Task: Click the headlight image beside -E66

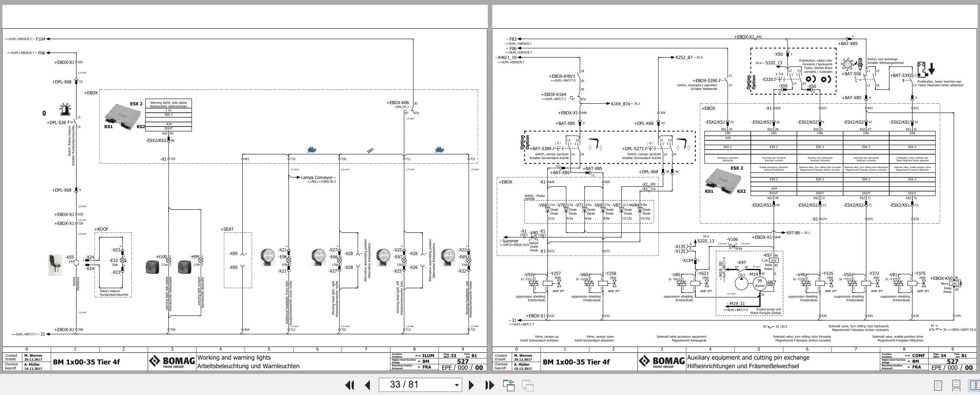Action: tap(319, 257)
